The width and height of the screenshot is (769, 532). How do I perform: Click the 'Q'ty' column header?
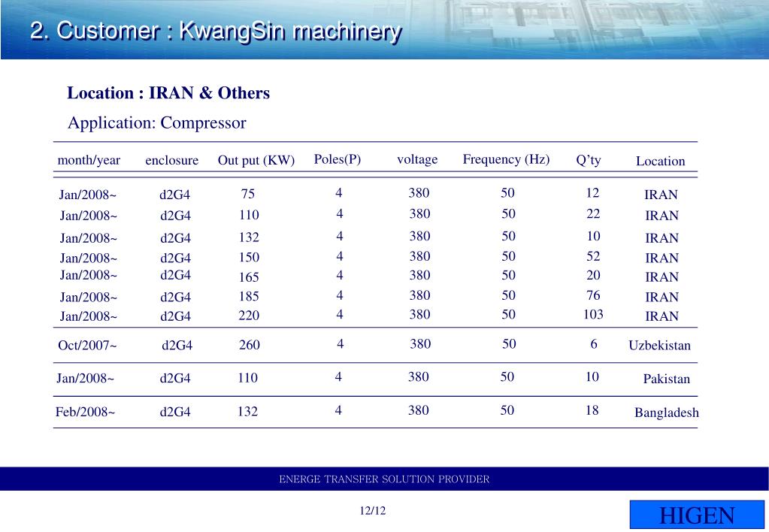pyautogui.click(x=588, y=160)
